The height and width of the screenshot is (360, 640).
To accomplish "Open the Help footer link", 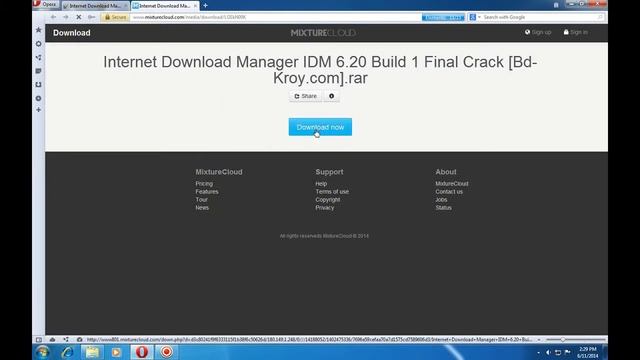I will coord(321,184).
